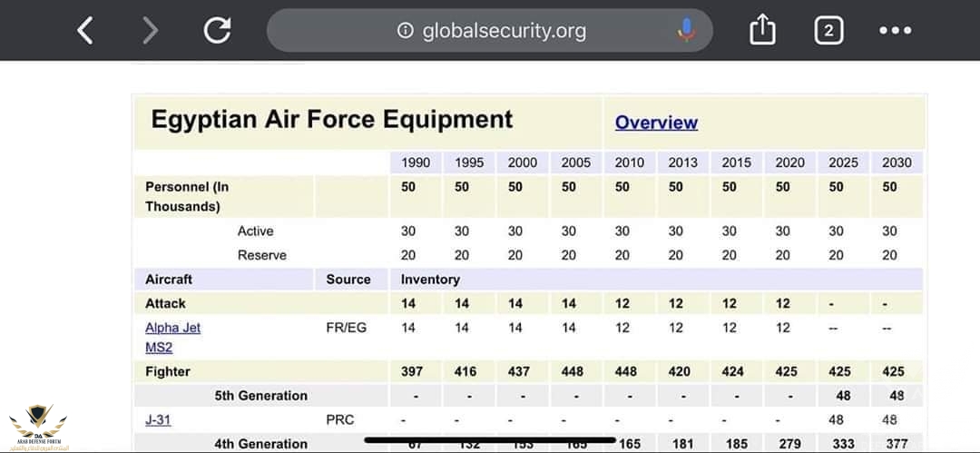Reload the page with refresh icon
This screenshot has height=453, width=980.
point(218,31)
